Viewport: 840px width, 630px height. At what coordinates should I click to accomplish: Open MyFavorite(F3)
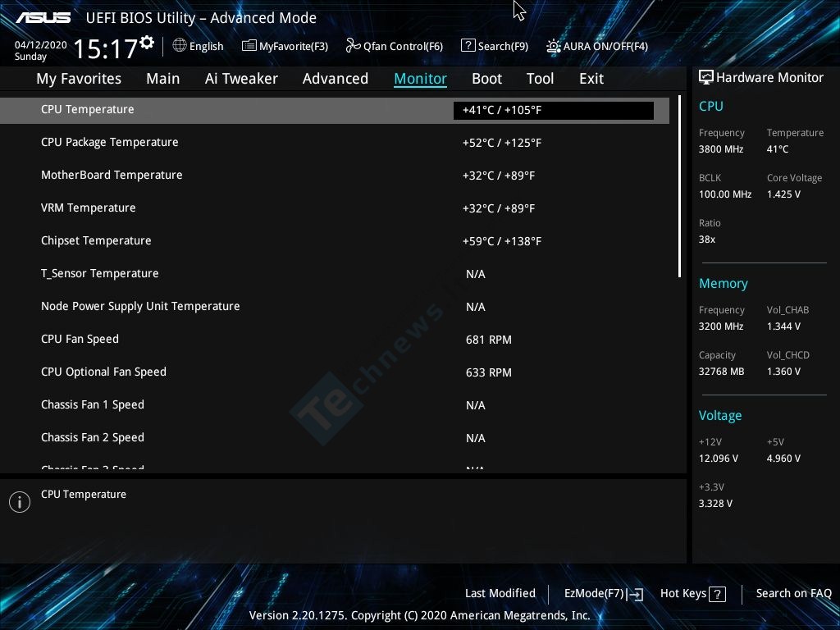[294, 47]
